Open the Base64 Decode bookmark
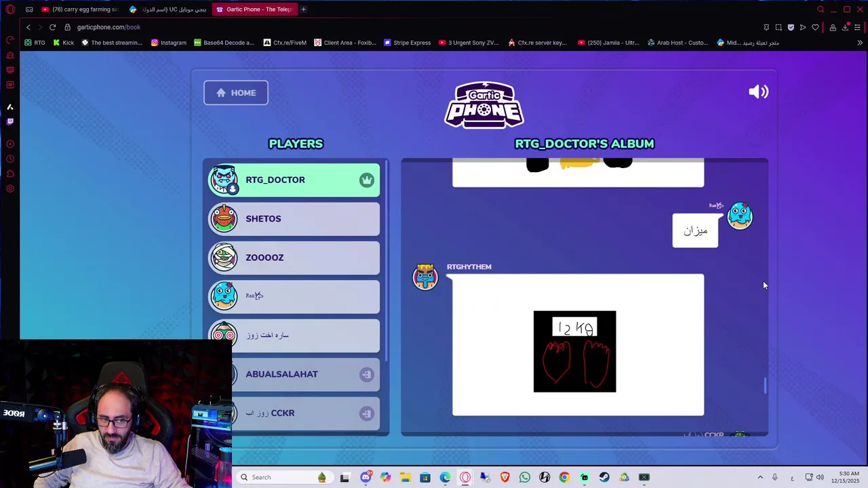This screenshot has height=488, width=868. point(224,43)
